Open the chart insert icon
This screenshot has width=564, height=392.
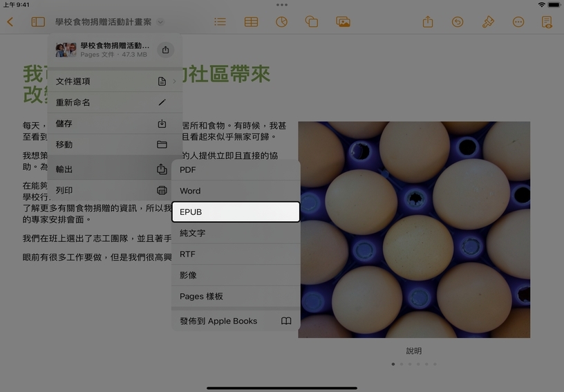click(281, 22)
